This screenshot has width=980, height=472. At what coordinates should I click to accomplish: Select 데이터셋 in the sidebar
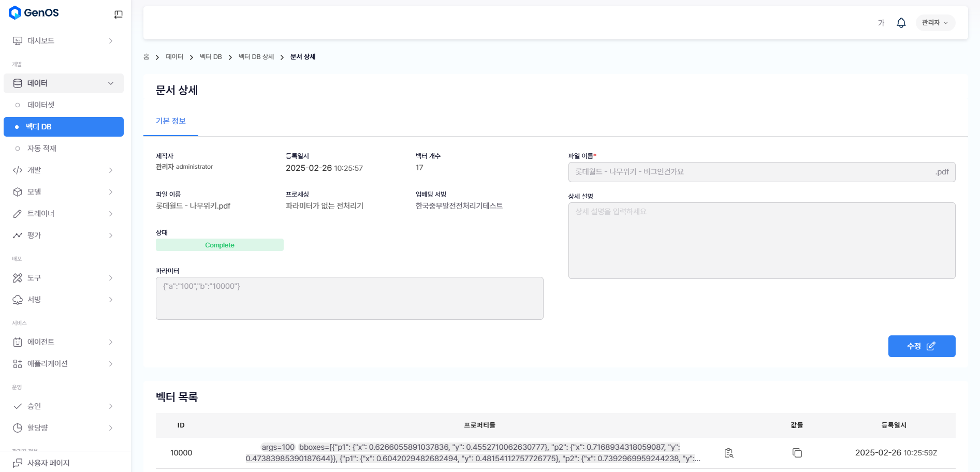point(41,105)
